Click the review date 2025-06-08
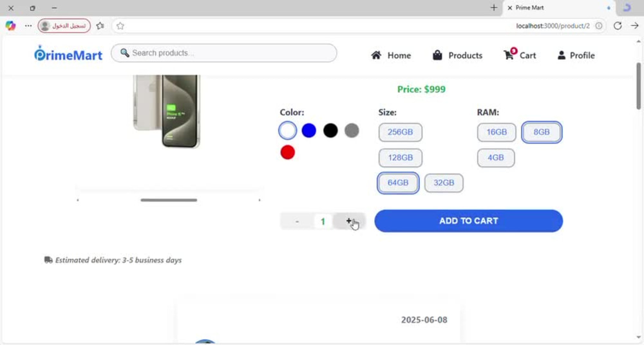 coord(424,320)
